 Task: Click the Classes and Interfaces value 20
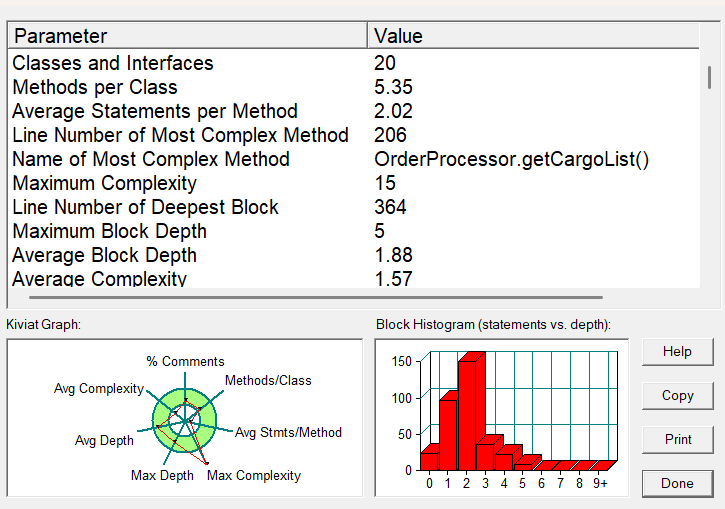coord(385,63)
